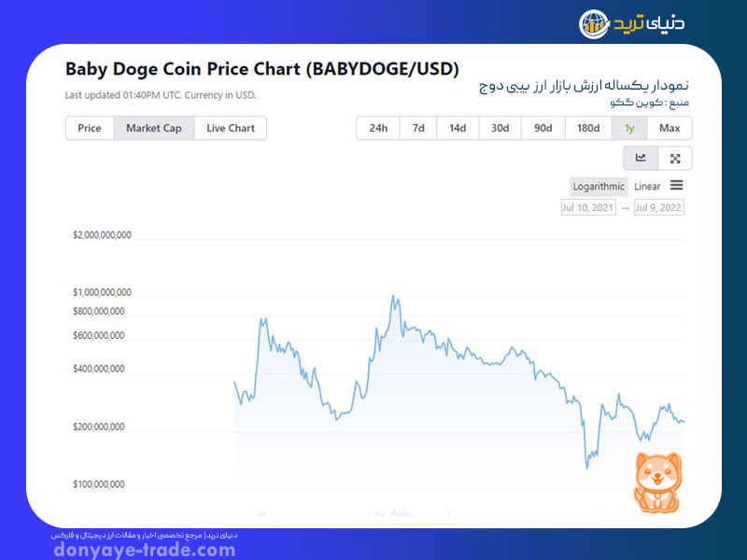Click the $600,000,000 axis label
This screenshot has width=747, height=560.
[99, 336]
